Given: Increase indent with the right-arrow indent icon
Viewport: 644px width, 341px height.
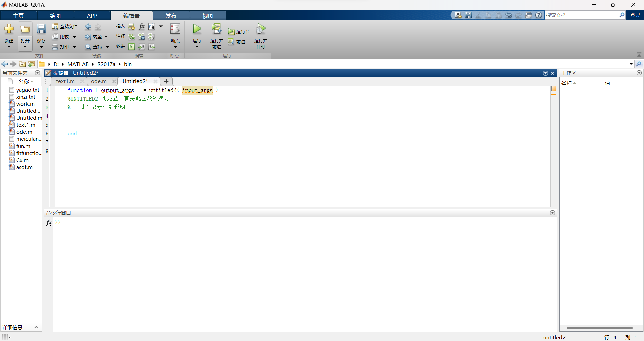Looking at the screenshot, I should click(142, 47).
